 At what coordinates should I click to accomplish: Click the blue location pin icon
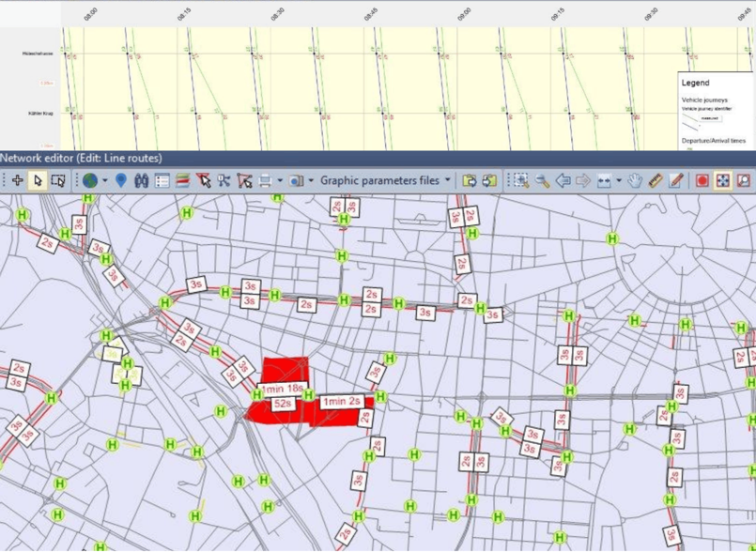[x=121, y=181]
